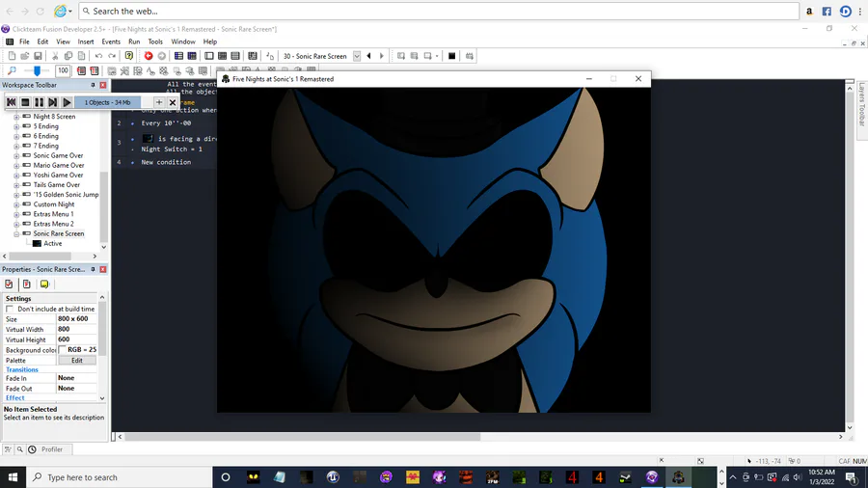Expand the Extras Menu 1 tree node

pos(16,214)
